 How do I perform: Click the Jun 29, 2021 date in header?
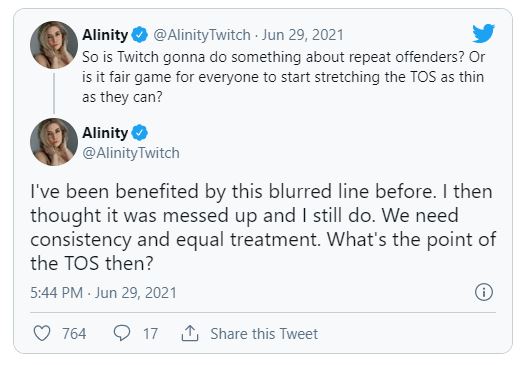pyautogui.click(x=303, y=35)
